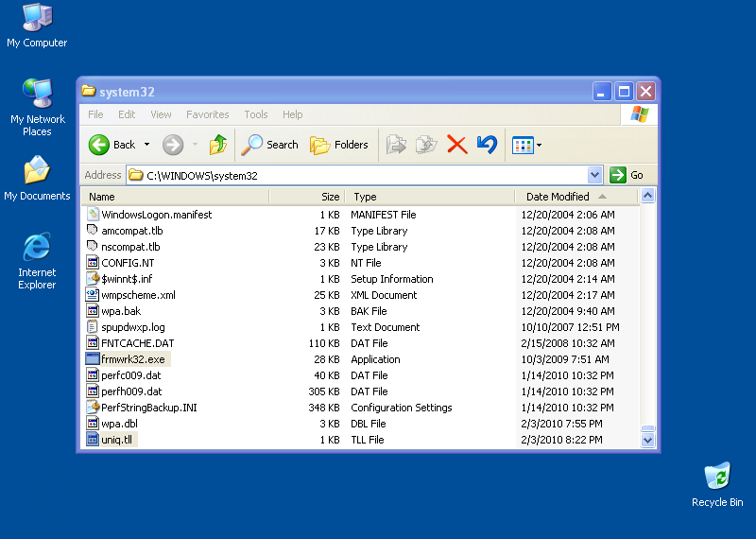
Task: Select the My Computer desktop icon
Action: click(x=37, y=17)
